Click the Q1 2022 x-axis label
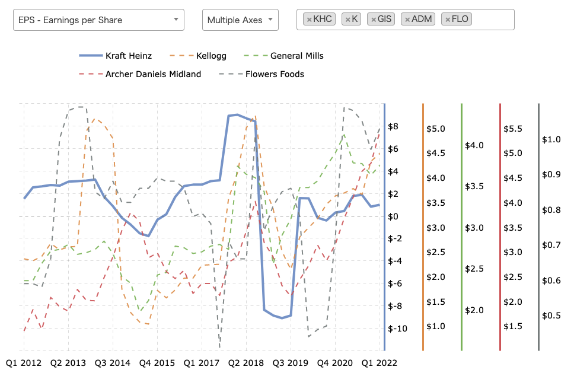 coord(380,363)
